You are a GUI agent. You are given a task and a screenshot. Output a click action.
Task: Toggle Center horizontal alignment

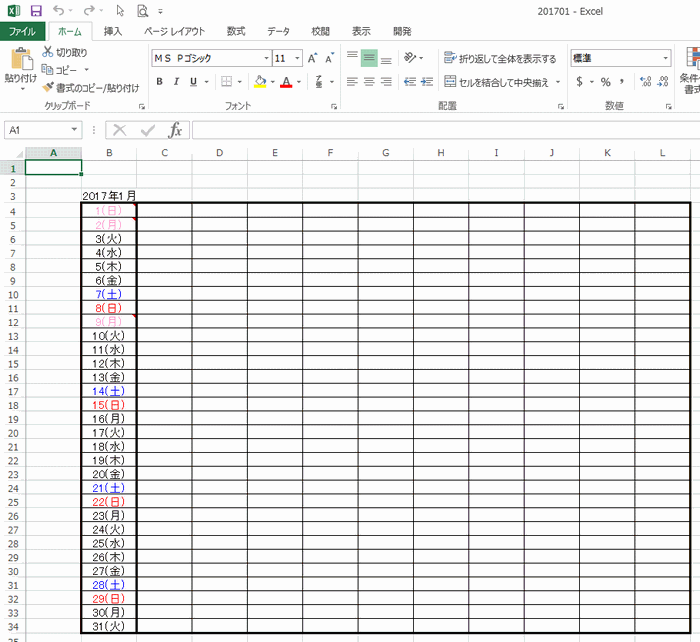point(369,81)
